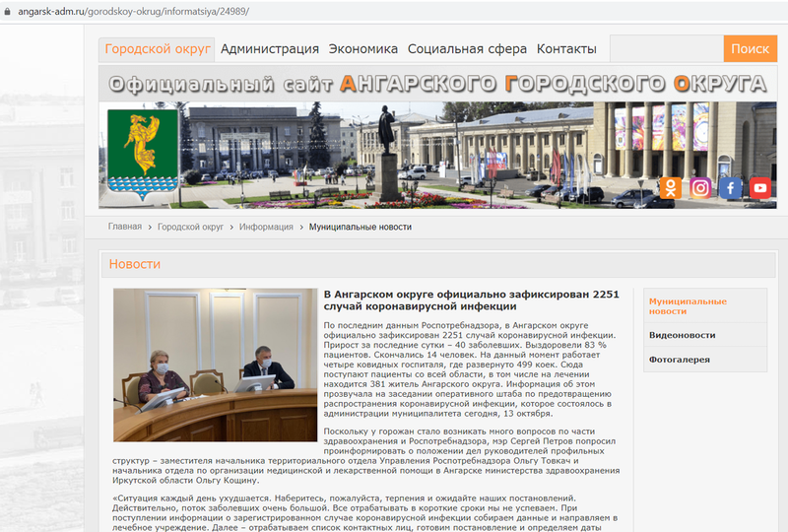Open the Социальная сфера menu
Screen dimensions: 788x532
467,49
